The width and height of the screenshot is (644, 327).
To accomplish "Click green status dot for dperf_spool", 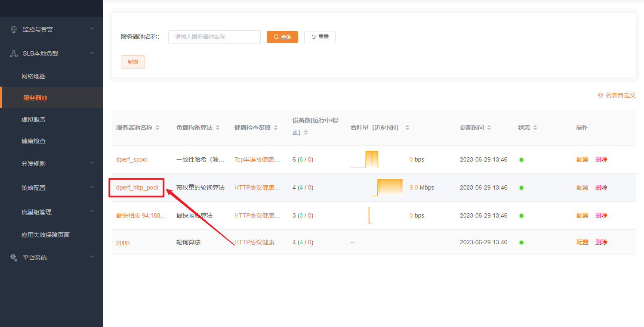I will pyautogui.click(x=521, y=160).
